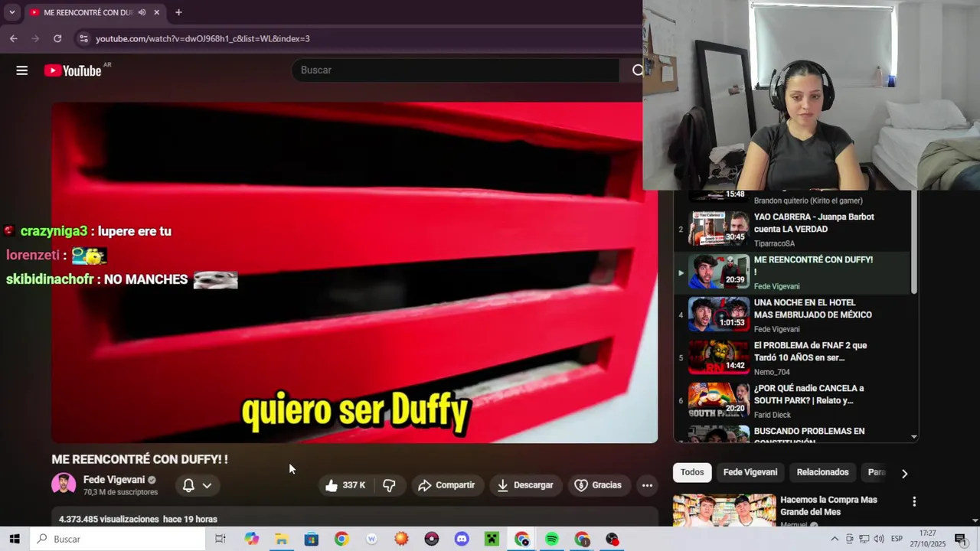Dislike the video with thumbs down
The height and width of the screenshot is (551, 980).
[389, 485]
